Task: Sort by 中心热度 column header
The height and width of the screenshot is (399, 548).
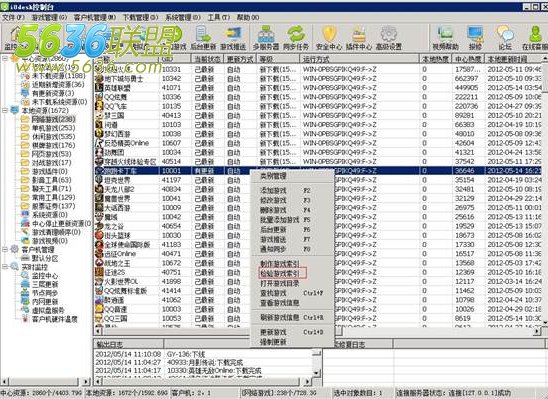Action: pyautogui.click(x=468, y=59)
